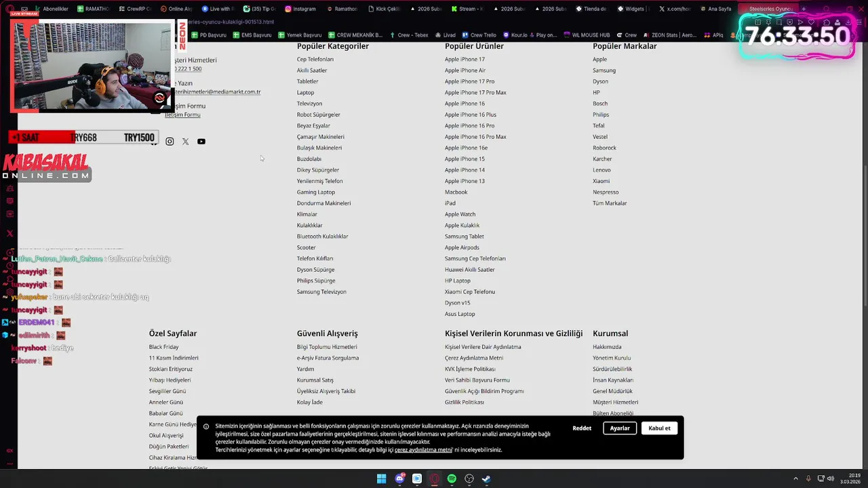
Task: Open the Crew Trello bookmark
Action: [479, 35]
